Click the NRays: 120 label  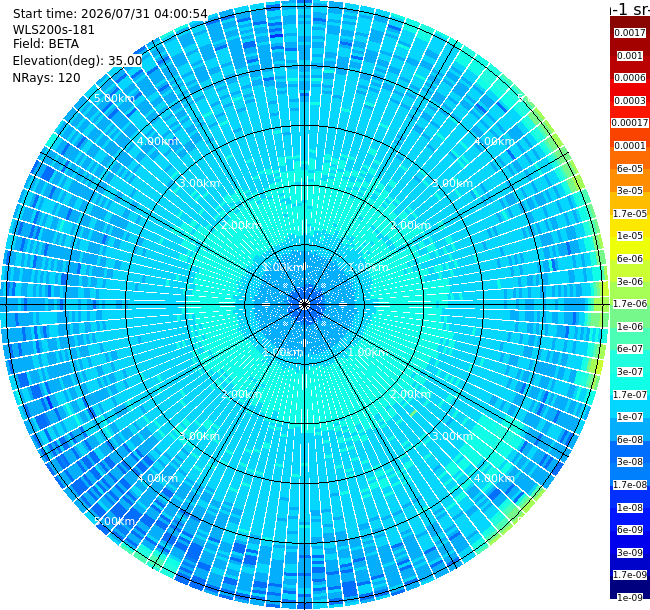coord(46,78)
